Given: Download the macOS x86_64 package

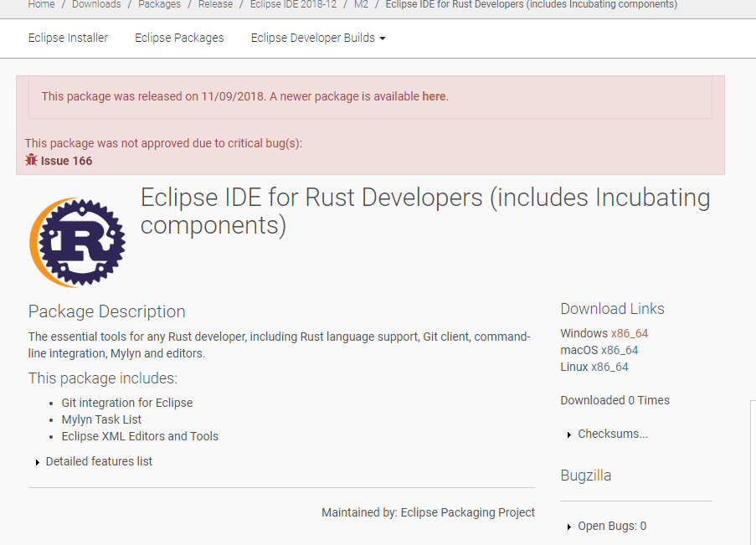Looking at the screenshot, I should (620, 350).
